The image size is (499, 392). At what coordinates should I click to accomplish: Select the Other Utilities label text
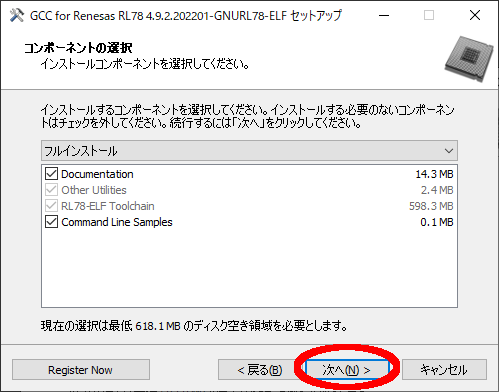pos(94,190)
